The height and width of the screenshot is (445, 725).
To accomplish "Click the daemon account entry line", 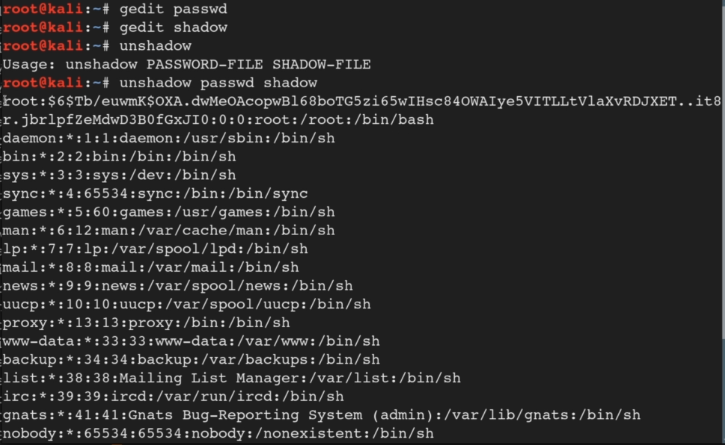I will pos(169,138).
